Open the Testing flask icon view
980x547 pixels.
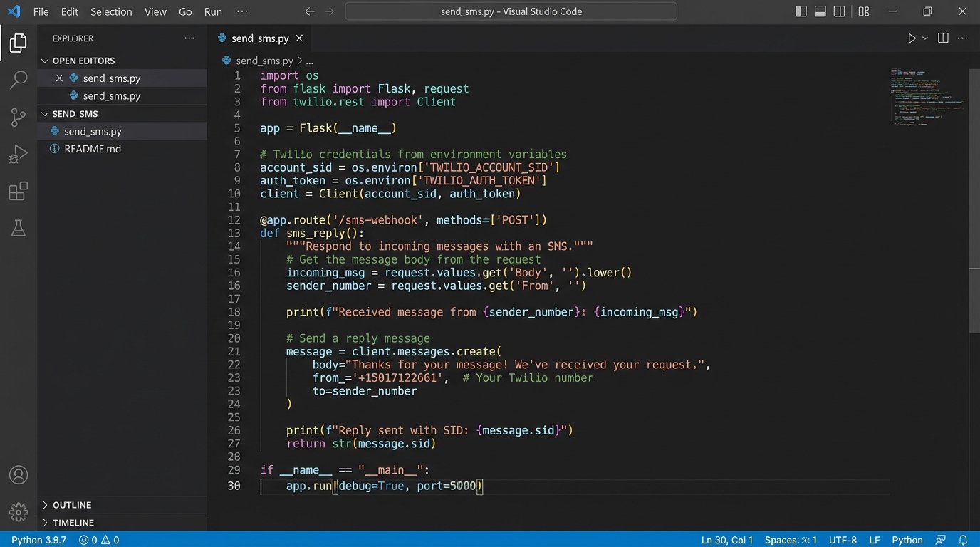[19, 228]
